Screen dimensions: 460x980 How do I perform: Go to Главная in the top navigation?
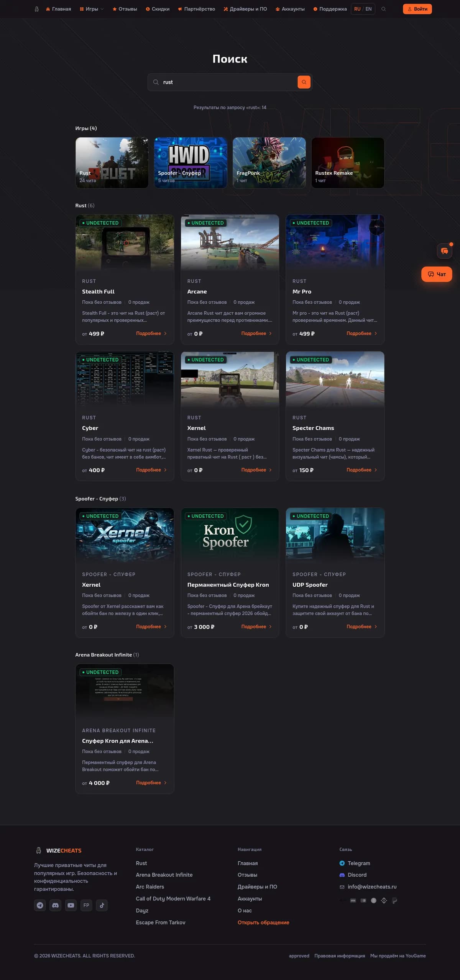58,9
